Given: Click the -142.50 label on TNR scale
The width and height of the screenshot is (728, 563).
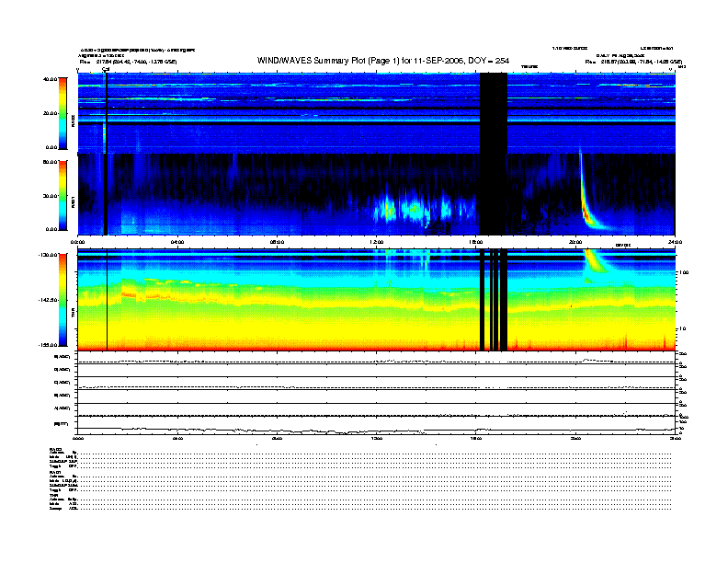Looking at the screenshot, I should click(x=48, y=300).
